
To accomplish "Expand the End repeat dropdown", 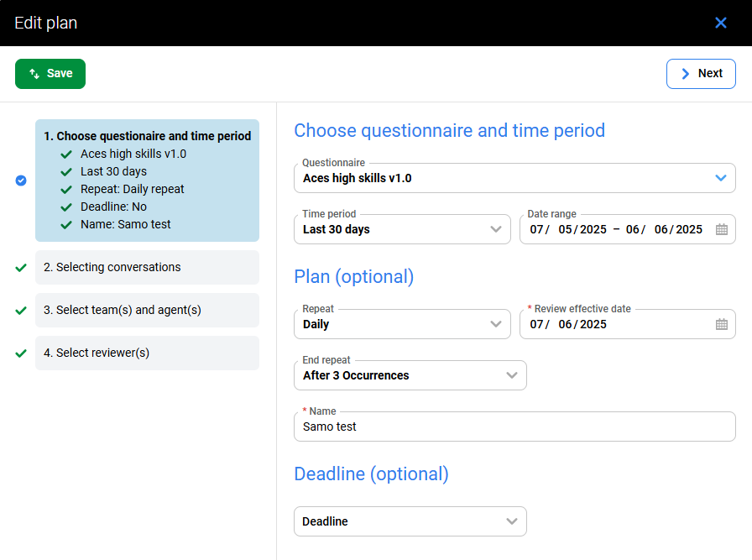I will pyautogui.click(x=511, y=375).
